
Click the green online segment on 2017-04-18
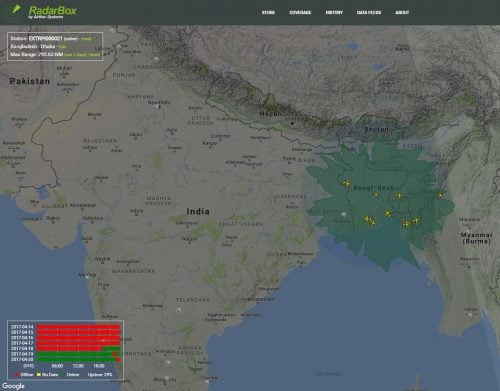tap(111, 348)
